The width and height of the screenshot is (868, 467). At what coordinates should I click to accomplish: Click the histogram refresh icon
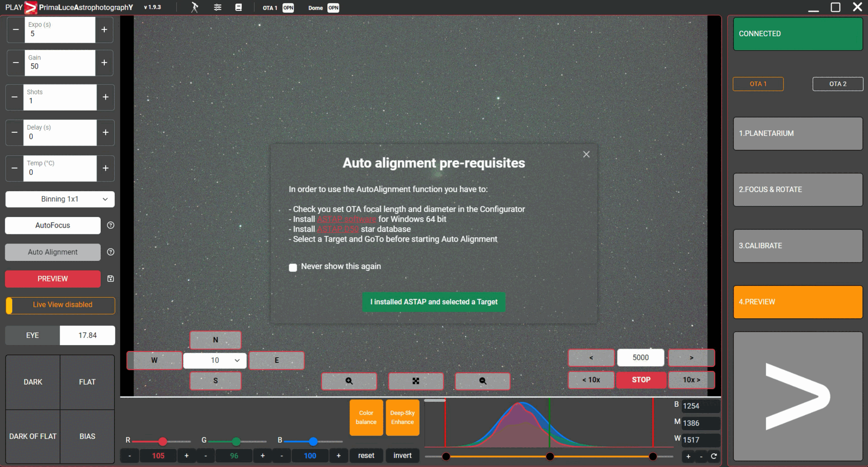[714, 456]
